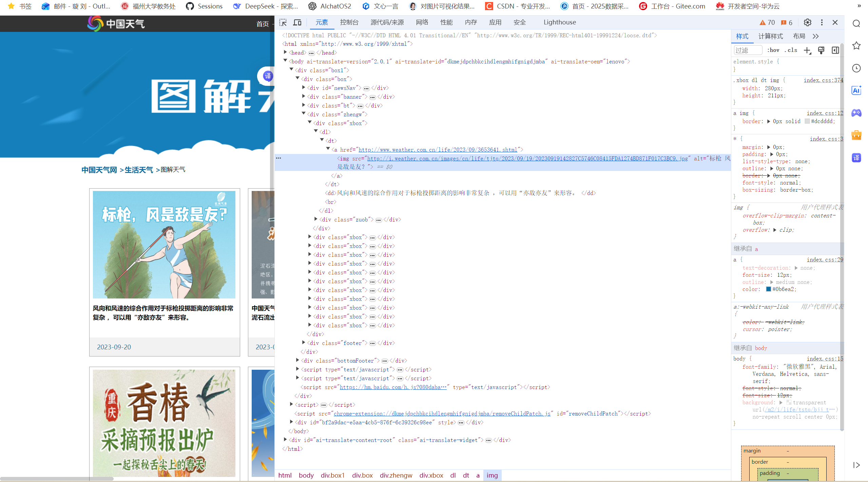
Task: Open DevTools settings gear
Action: click(x=807, y=22)
